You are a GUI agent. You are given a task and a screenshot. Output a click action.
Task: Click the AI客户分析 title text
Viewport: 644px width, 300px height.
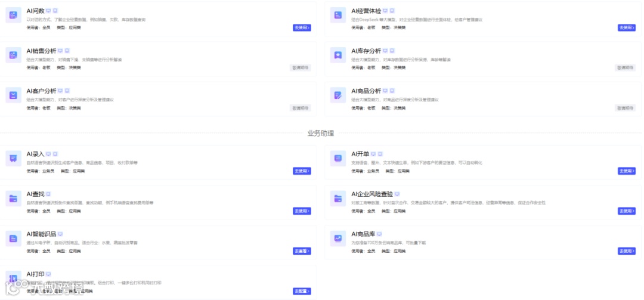coord(42,91)
